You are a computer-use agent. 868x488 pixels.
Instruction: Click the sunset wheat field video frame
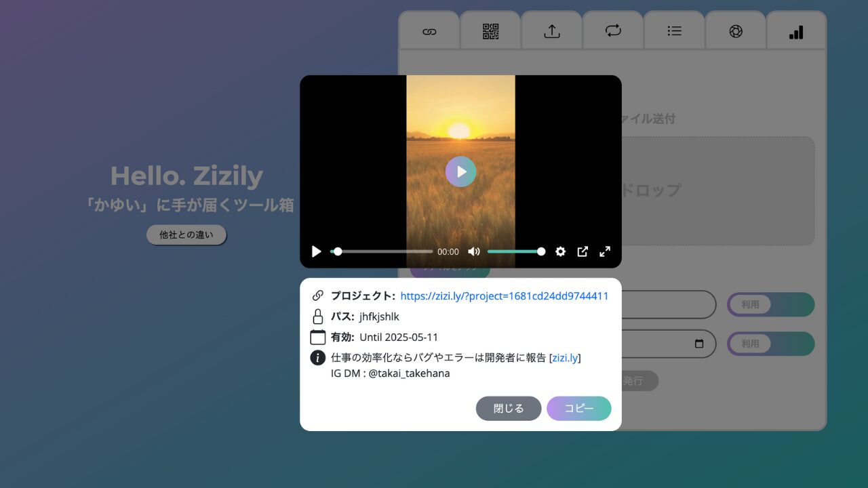460,171
